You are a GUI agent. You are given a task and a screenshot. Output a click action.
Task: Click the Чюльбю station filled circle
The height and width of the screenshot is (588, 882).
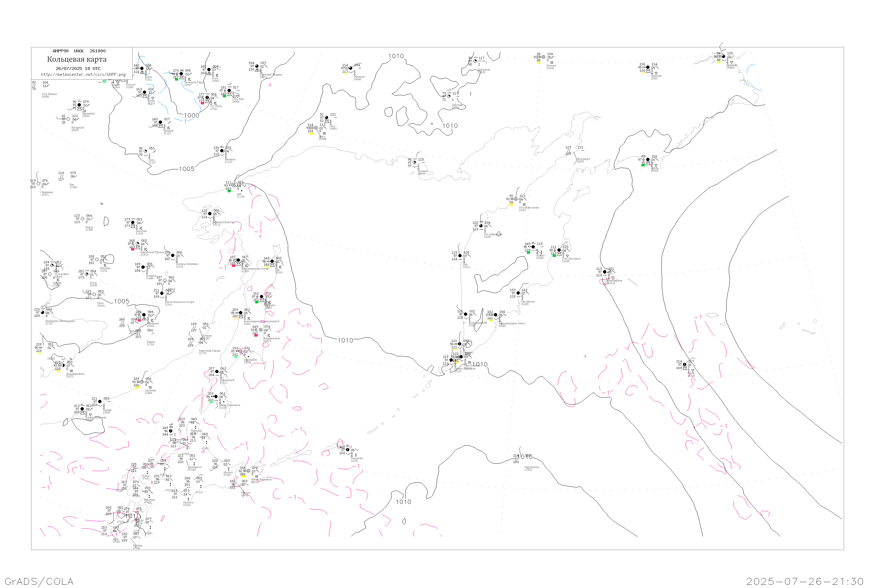tap(161, 122)
